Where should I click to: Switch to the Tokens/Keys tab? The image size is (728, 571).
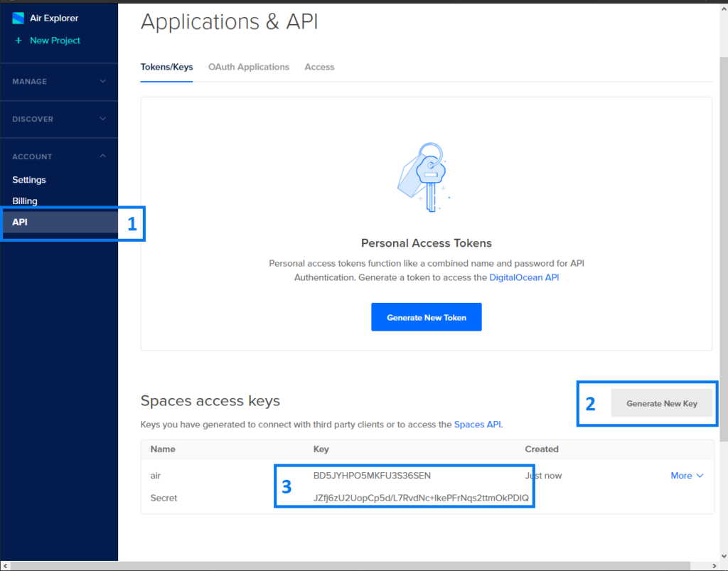(x=166, y=67)
